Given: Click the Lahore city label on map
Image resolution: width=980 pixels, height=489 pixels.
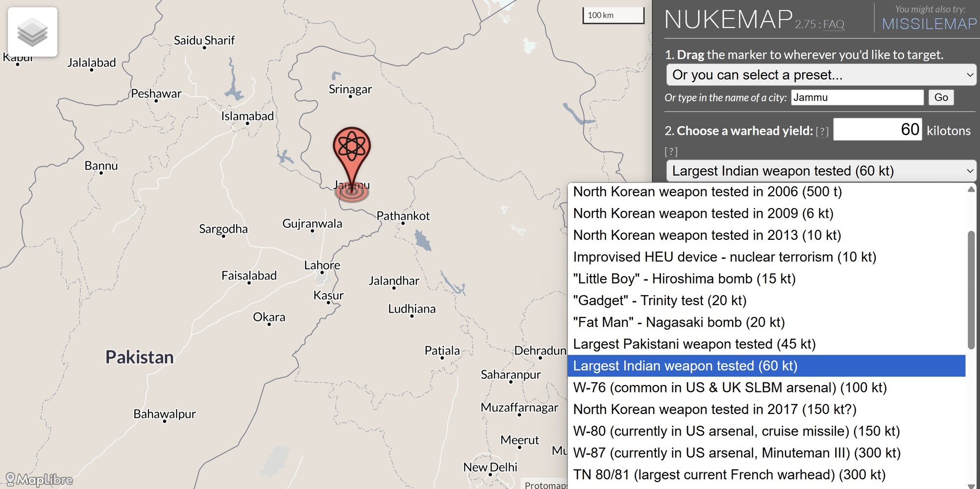Looking at the screenshot, I should (x=322, y=265).
